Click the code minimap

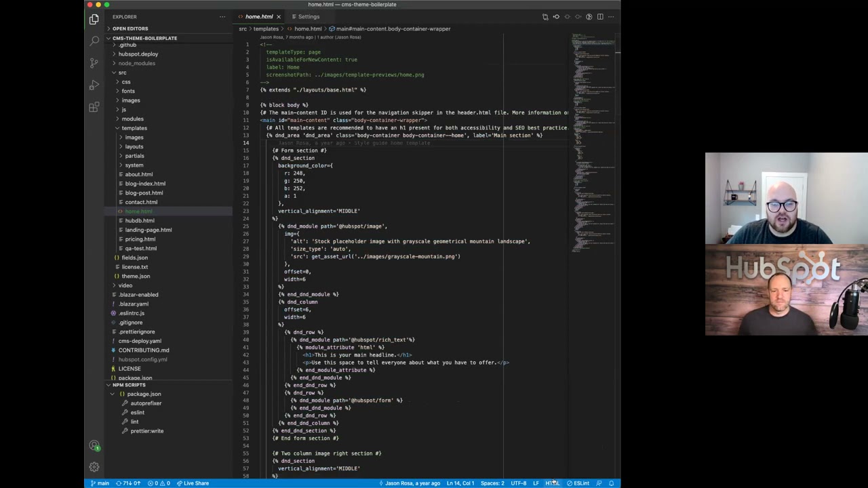click(x=593, y=142)
